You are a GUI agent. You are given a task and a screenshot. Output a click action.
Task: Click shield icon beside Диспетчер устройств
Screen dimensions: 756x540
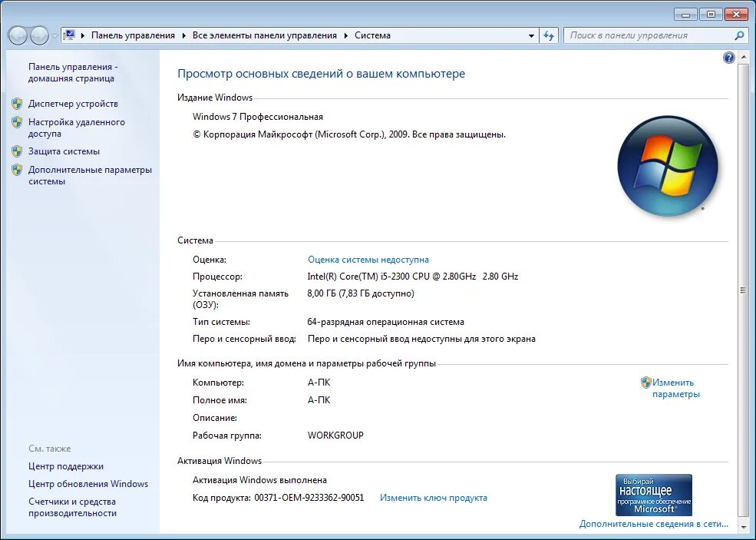tap(17, 104)
